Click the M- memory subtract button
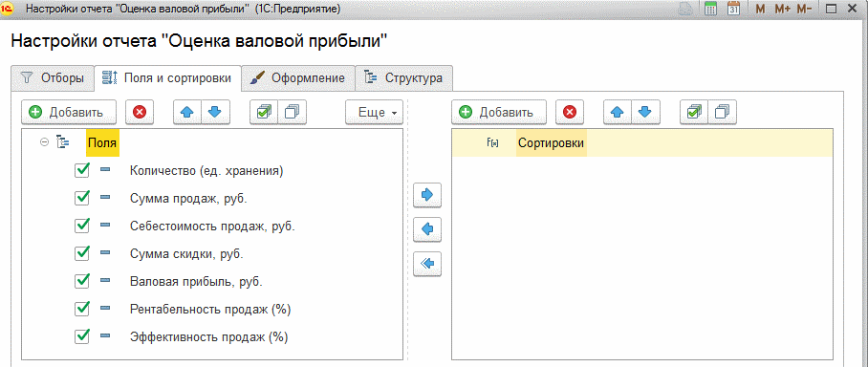868x367 pixels. click(x=805, y=10)
